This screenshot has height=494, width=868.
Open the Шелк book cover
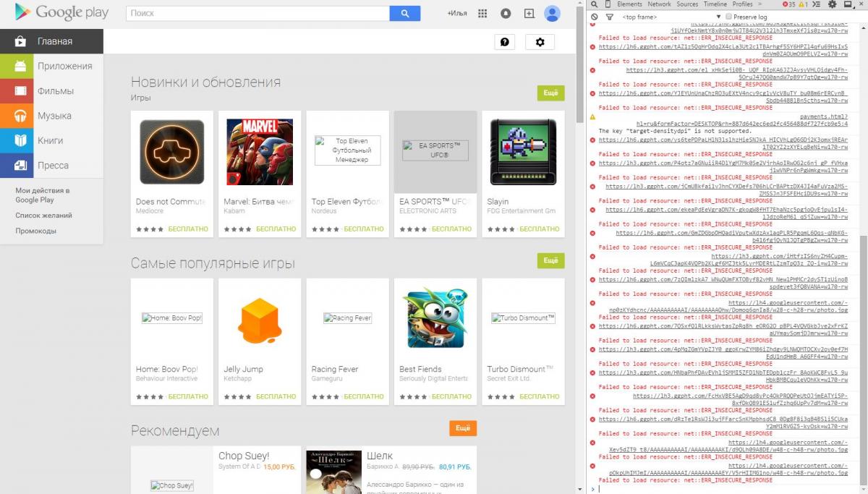[333, 472]
